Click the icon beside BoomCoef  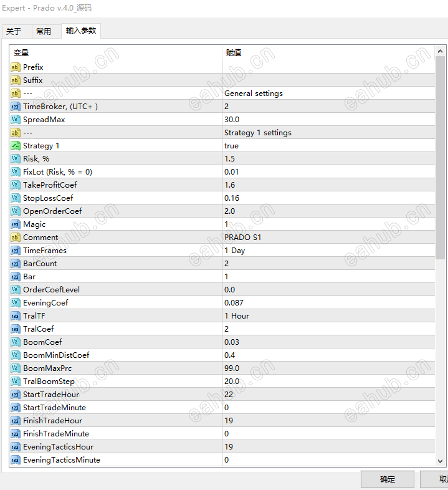tap(16, 342)
